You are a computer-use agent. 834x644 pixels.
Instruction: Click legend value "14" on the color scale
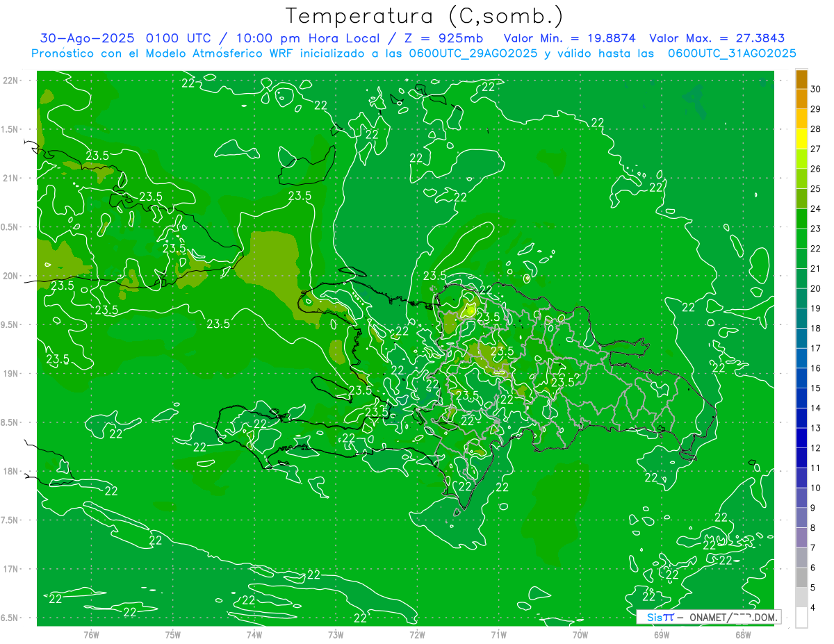(x=816, y=408)
